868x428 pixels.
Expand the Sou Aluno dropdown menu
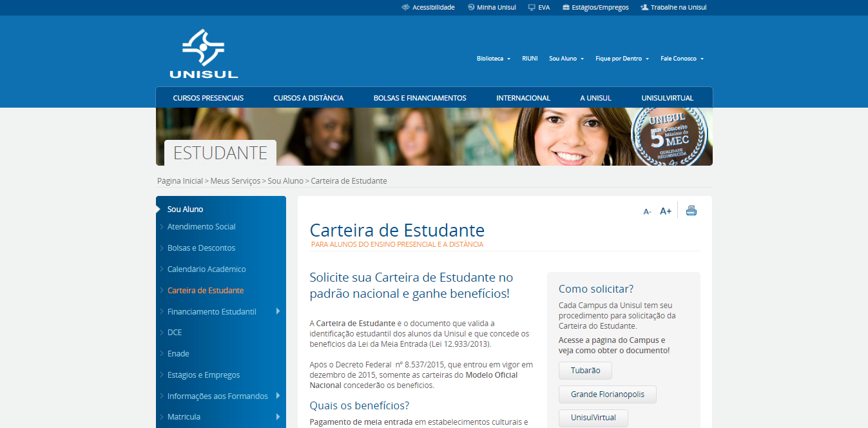[x=566, y=59]
